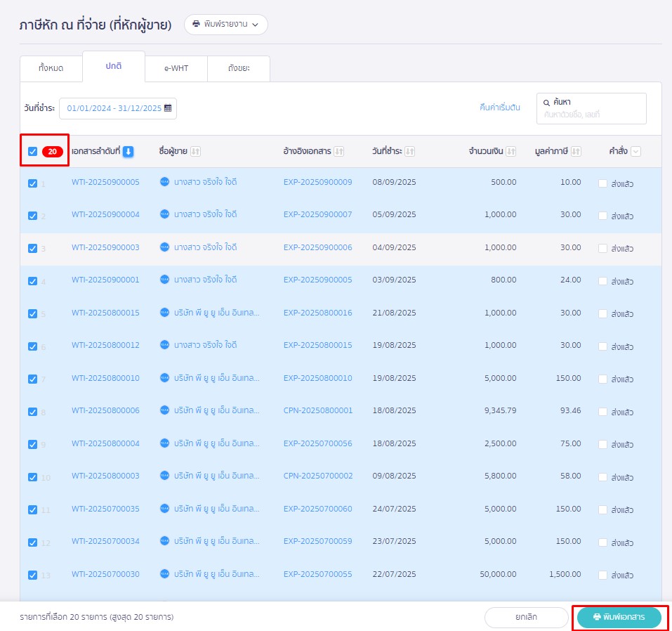Click the คืนค่าเริ่มต้น reset link
Viewport: 672px width, 631px height.
tap(500, 108)
